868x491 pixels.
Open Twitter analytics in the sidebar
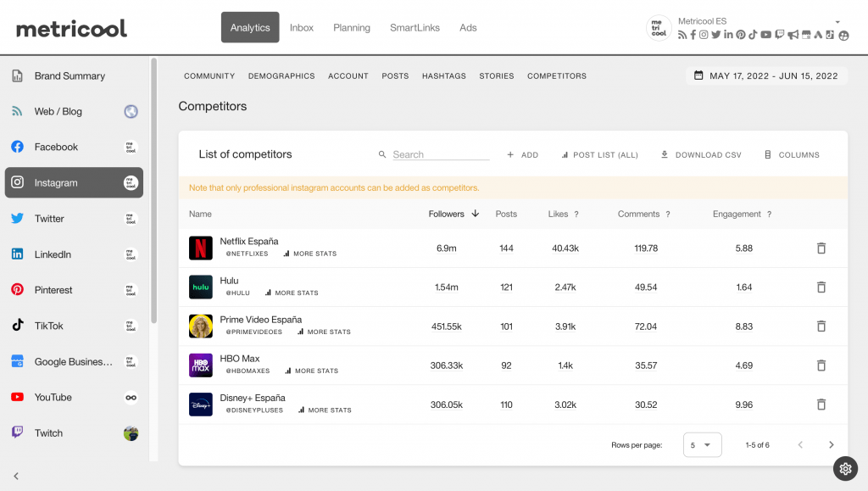point(75,219)
